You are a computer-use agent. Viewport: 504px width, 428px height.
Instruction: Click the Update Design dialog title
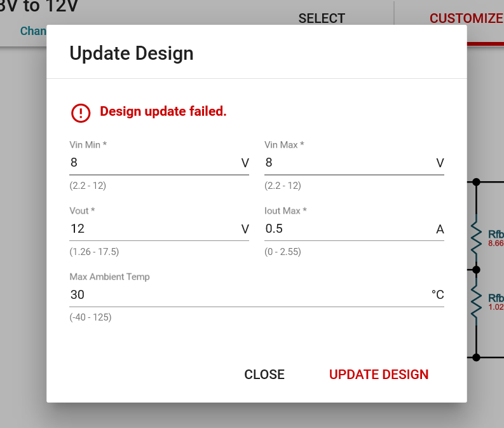[x=132, y=53]
